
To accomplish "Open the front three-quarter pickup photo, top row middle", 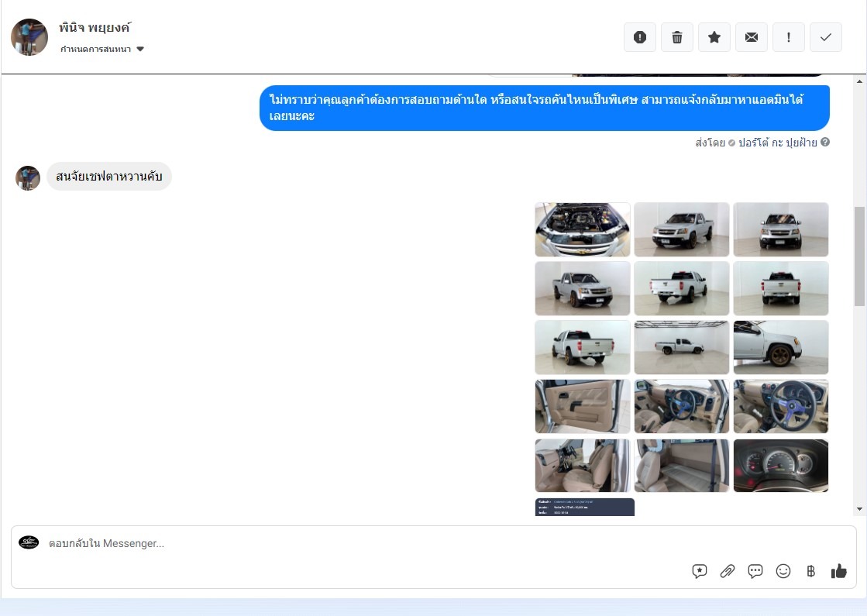I will pos(681,229).
